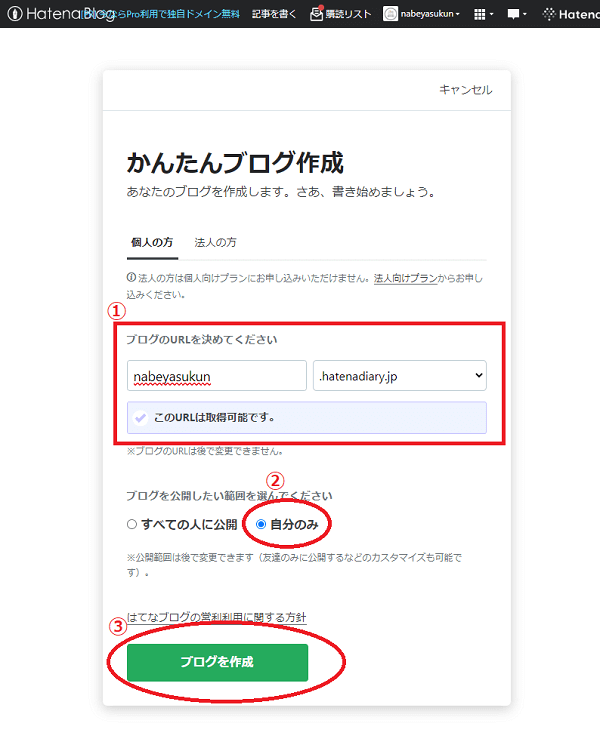Image resolution: width=600 pixels, height=748 pixels.
Task: Click the ブログを作成 button
Action: 217,662
